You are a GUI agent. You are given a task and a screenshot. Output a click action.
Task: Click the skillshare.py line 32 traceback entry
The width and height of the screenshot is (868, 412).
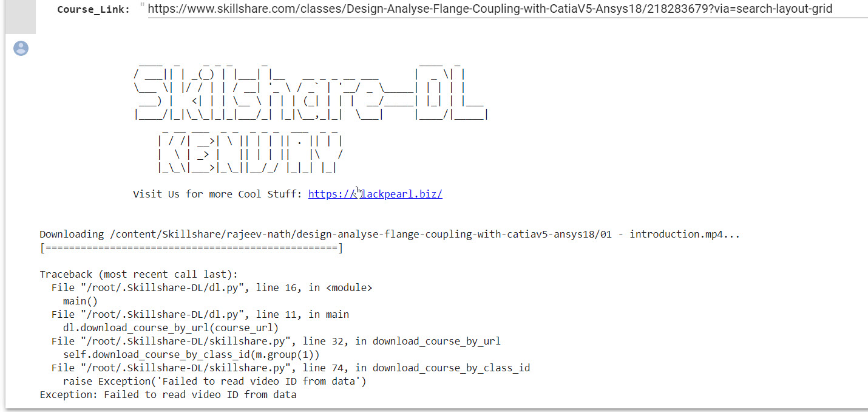[276, 342]
